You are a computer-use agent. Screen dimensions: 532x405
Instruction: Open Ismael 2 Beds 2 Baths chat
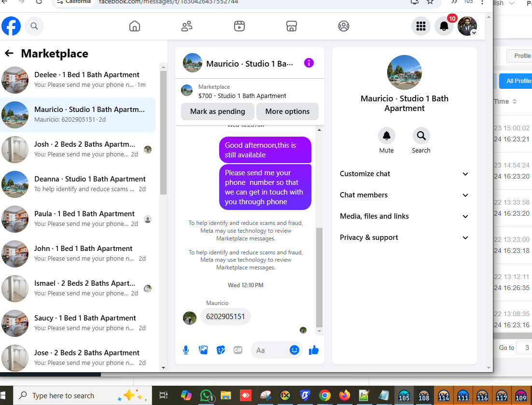pos(78,288)
